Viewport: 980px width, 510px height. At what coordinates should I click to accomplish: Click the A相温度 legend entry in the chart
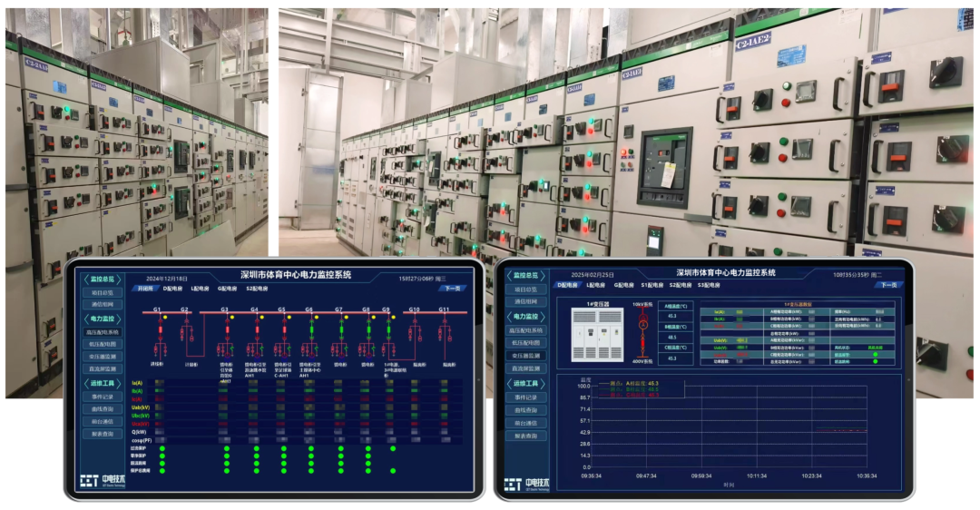pos(628,383)
